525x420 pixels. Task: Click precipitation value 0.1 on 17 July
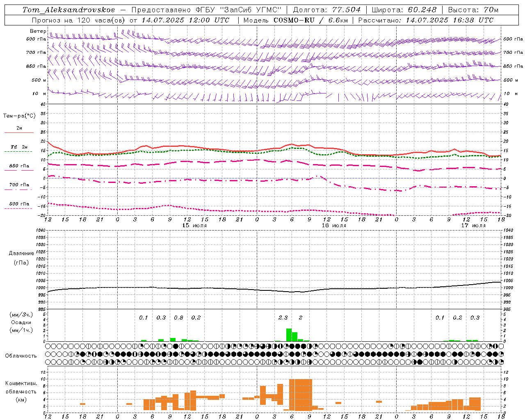point(440,318)
